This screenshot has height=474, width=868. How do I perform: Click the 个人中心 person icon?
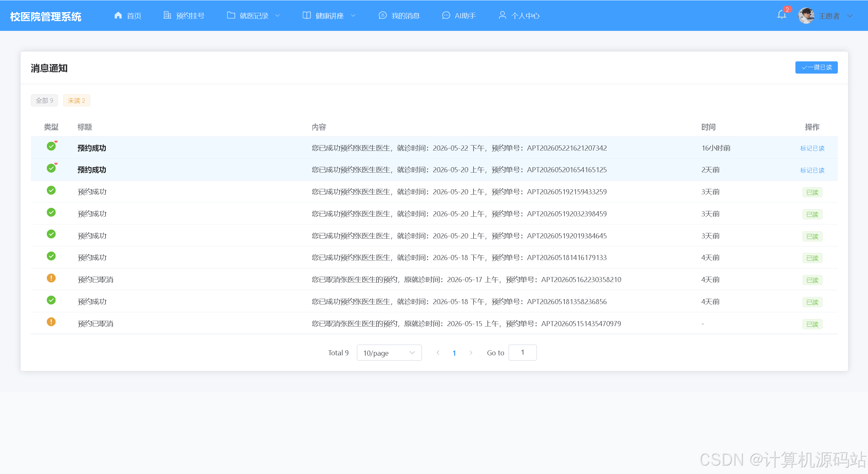pos(502,15)
